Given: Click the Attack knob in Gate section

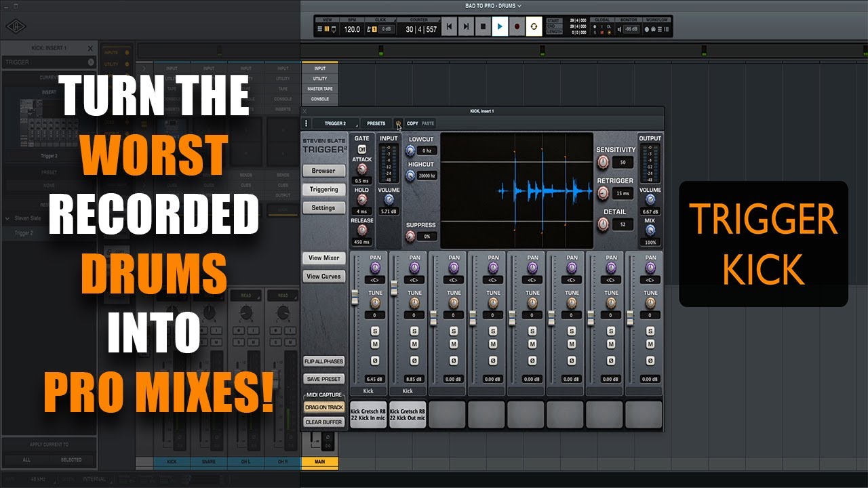Looking at the screenshot, I should (x=362, y=169).
